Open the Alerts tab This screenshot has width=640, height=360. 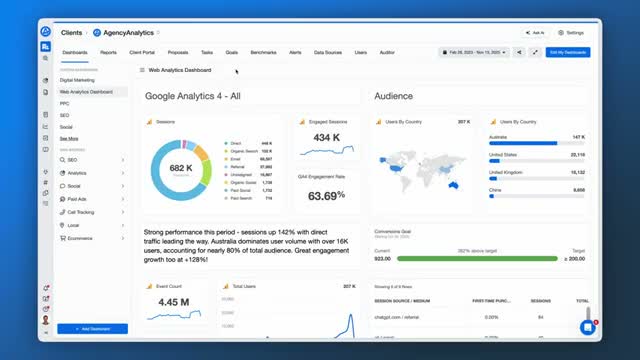coord(295,53)
